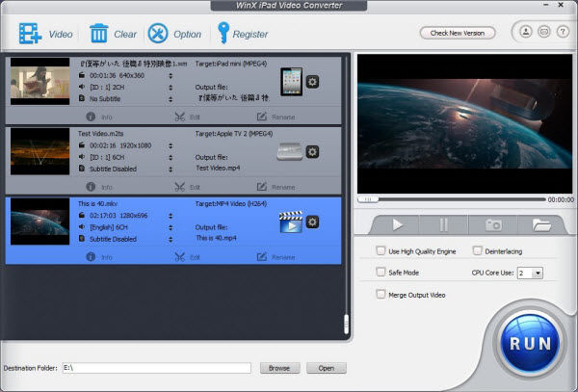Viewport: 578px width, 392px height.
Task: Click the Clear label in toolbar
Action: coord(125,35)
